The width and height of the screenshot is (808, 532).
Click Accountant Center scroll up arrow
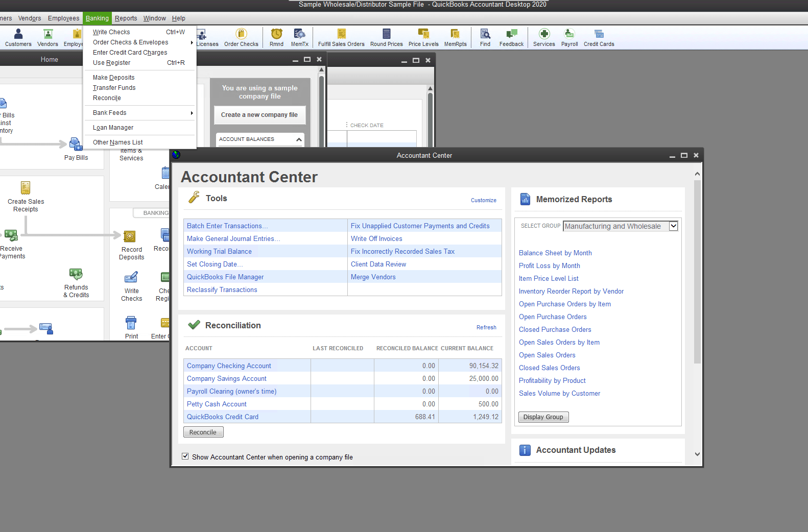pos(697,174)
